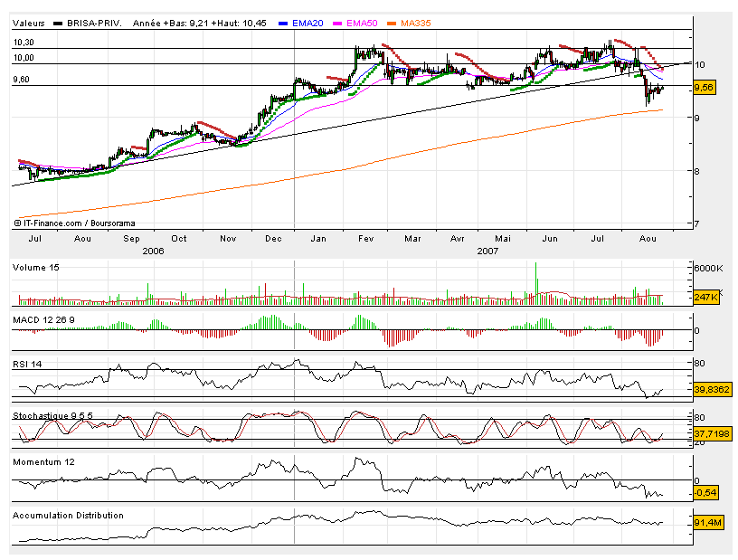The width and height of the screenshot is (738, 560).
Task: Click the BRISA-PRIV. stock name
Action: (94, 24)
